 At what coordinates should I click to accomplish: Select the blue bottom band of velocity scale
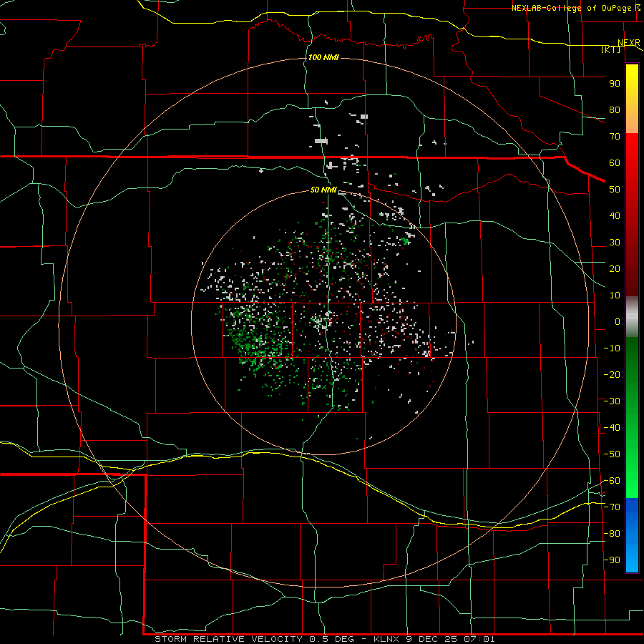tap(632, 535)
